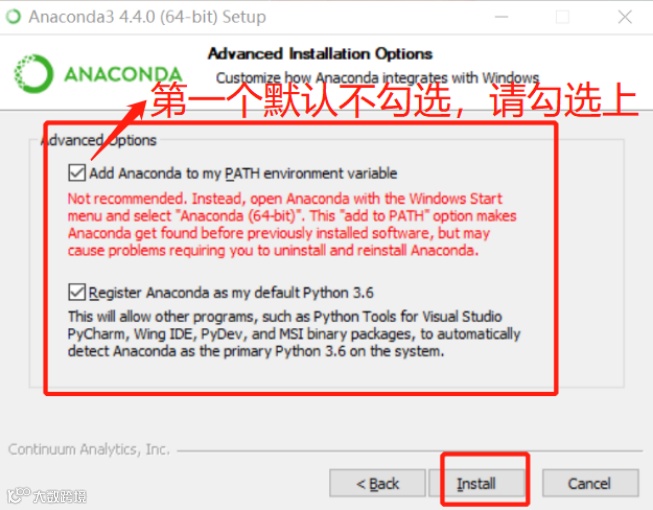The height and width of the screenshot is (510, 653).
Task: Minimize the Anaconda3 Setup window
Action: click(x=501, y=17)
